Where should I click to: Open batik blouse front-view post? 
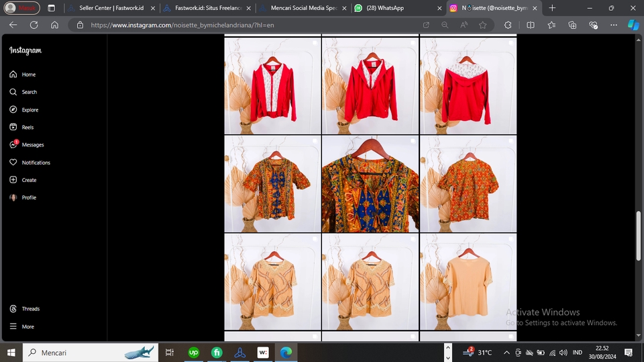tap(273, 184)
